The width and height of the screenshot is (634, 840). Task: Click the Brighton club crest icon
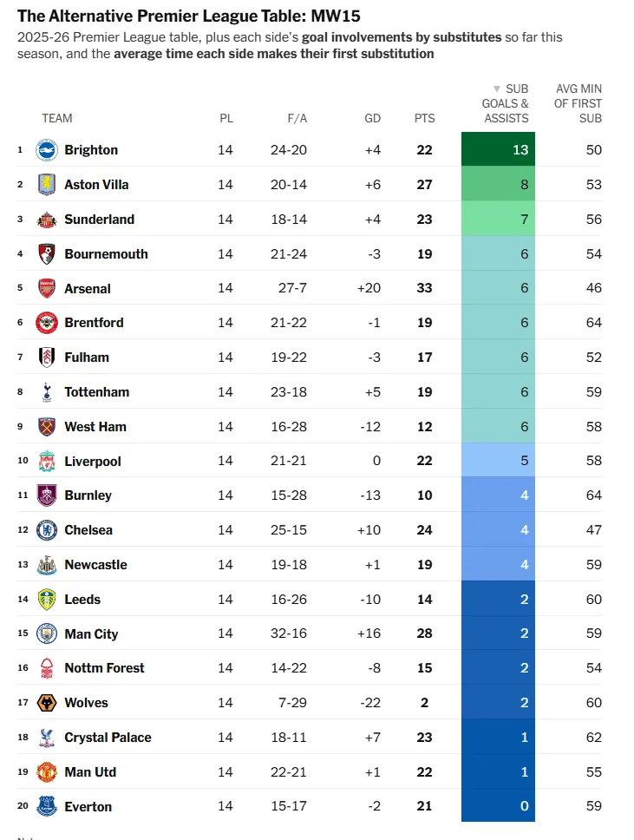pos(46,150)
